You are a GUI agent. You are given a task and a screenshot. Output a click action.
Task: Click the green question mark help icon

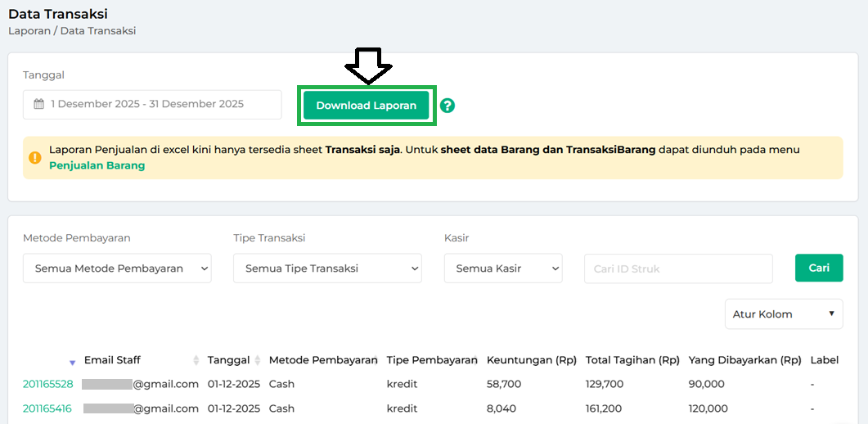(447, 106)
